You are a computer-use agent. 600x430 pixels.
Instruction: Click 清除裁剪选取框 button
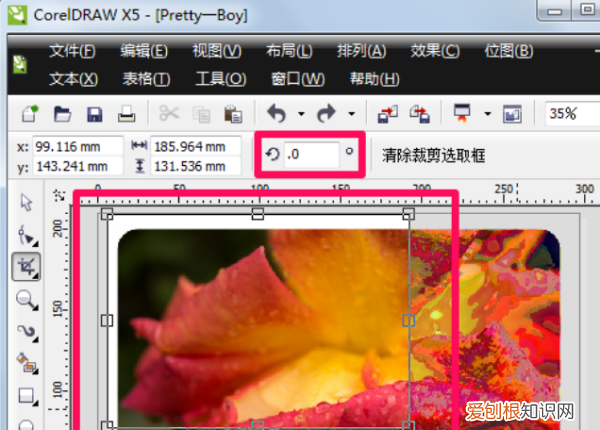[434, 156]
